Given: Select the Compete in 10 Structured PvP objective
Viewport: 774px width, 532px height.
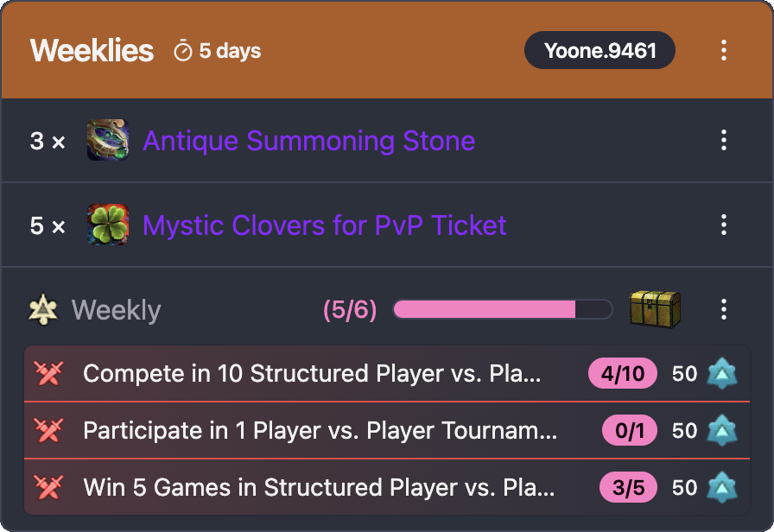Looking at the screenshot, I should click(311, 374).
